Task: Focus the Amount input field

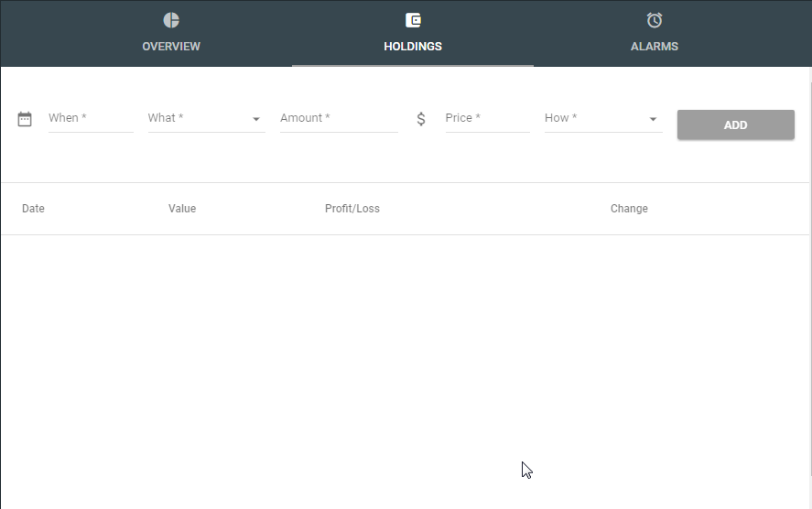Action: (x=339, y=119)
